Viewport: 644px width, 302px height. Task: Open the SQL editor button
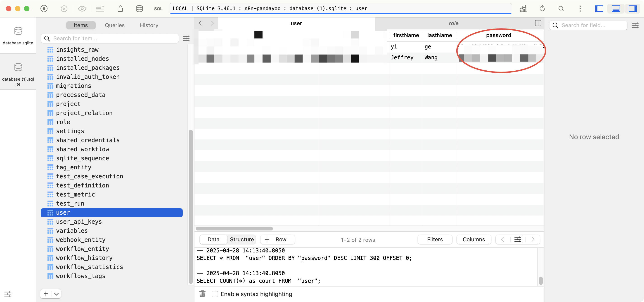[x=158, y=9]
